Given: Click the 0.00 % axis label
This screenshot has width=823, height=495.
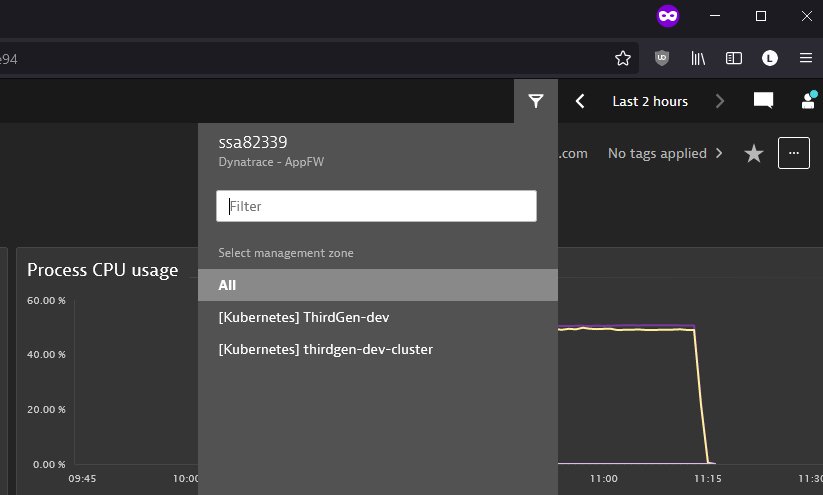Looking at the screenshot, I should pos(49,464).
